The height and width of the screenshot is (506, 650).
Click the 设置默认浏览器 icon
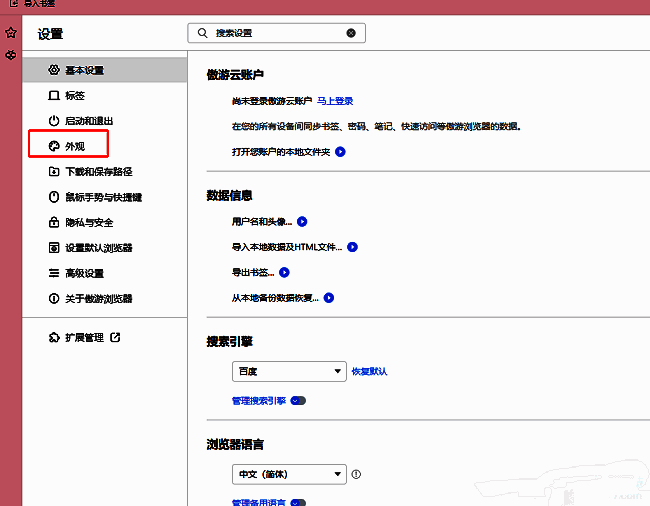point(54,248)
